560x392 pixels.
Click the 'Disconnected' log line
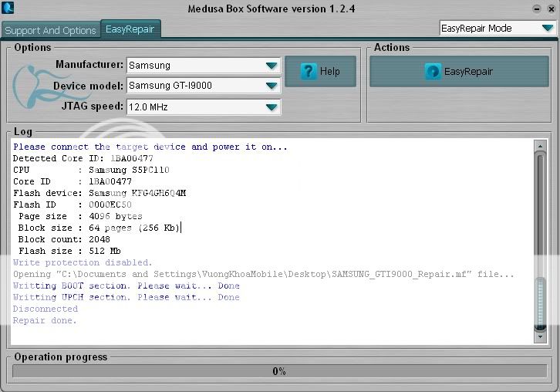[x=46, y=309]
